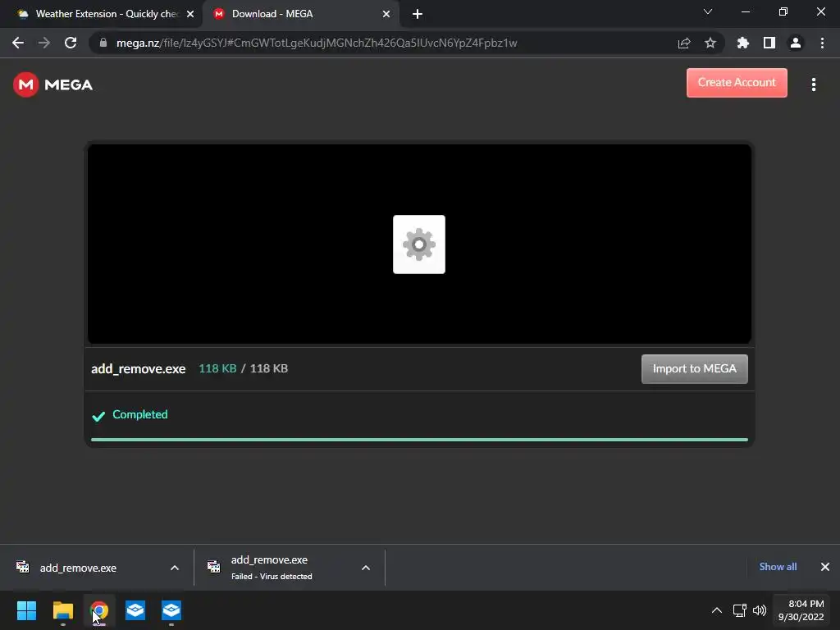Open MEGA page options menu
This screenshot has height=630, width=840.
click(813, 84)
